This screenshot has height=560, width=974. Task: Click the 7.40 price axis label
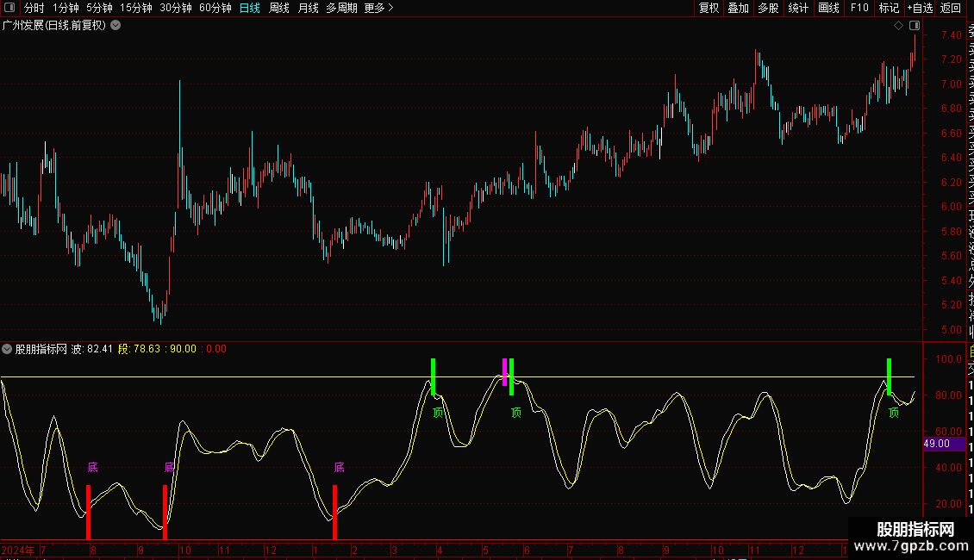[951, 34]
